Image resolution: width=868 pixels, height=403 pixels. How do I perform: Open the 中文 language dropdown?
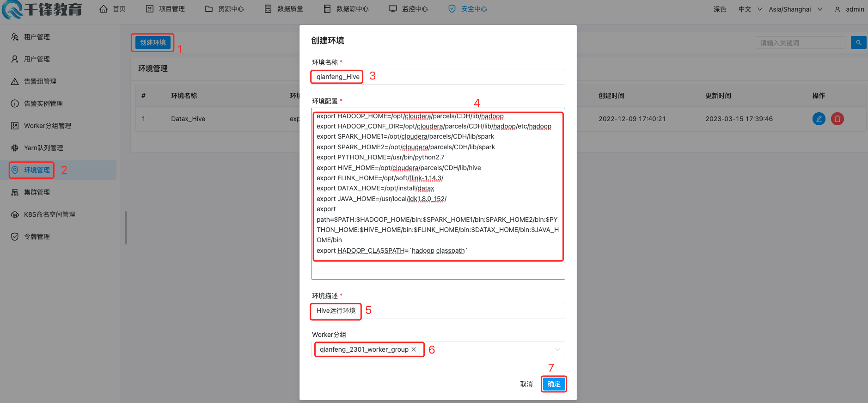pos(750,9)
